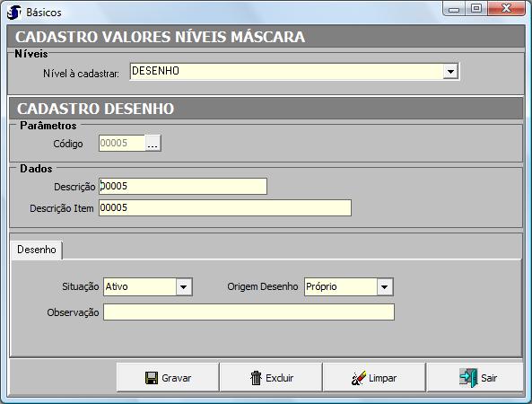This screenshot has width=532, height=404.
Task: Click the Código field showing 00005
Action: point(122,144)
